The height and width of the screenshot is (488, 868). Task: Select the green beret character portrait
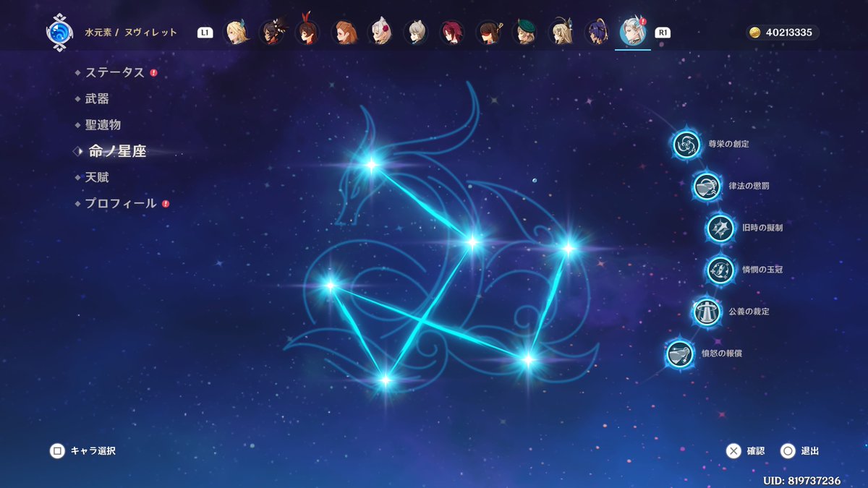point(525,33)
